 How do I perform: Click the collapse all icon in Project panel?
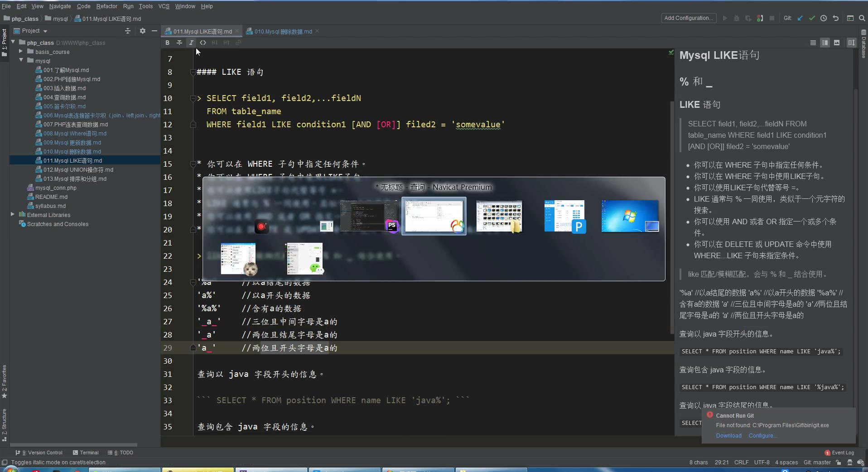(x=128, y=31)
